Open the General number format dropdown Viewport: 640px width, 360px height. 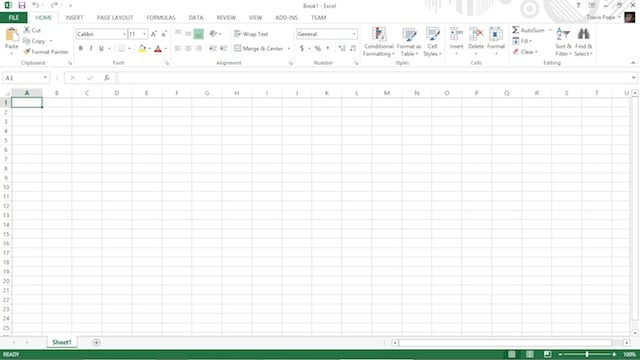click(354, 34)
